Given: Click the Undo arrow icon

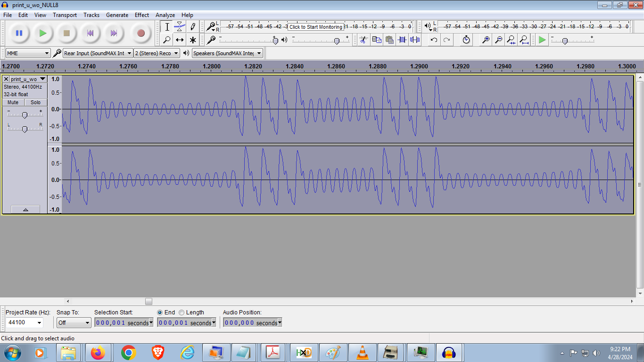Looking at the screenshot, I should click(x=434, y=40).
